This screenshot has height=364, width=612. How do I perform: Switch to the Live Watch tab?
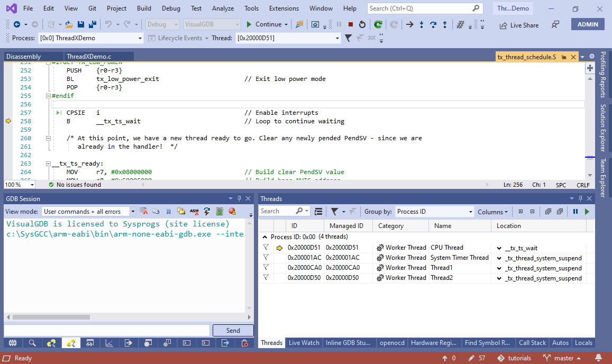[x=304, y=342]
